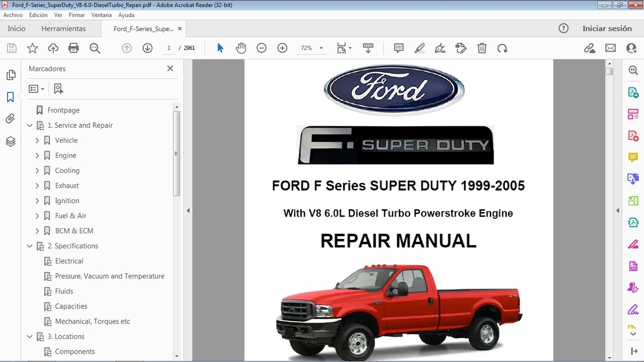The height and width of the screenshot is (362, 644).
Task: Click the trash icon to delete pages
Action: 482,48
